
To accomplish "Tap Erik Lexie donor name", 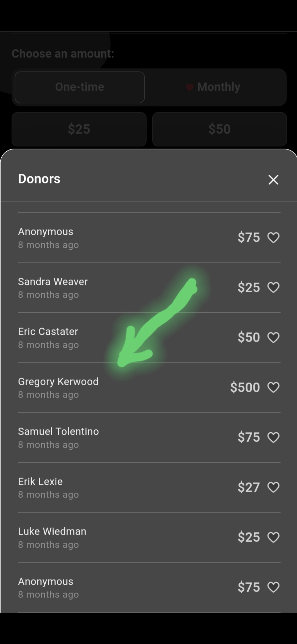I will pos(40,482).
